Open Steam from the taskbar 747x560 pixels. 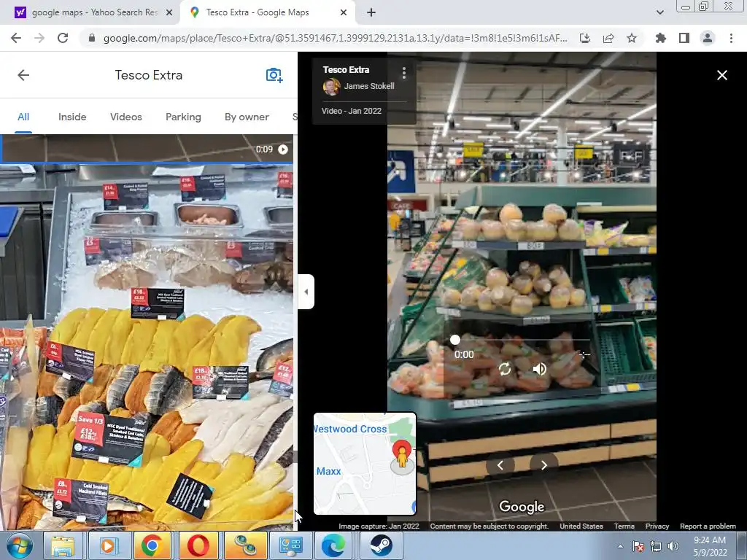click(x=381, y=545)
